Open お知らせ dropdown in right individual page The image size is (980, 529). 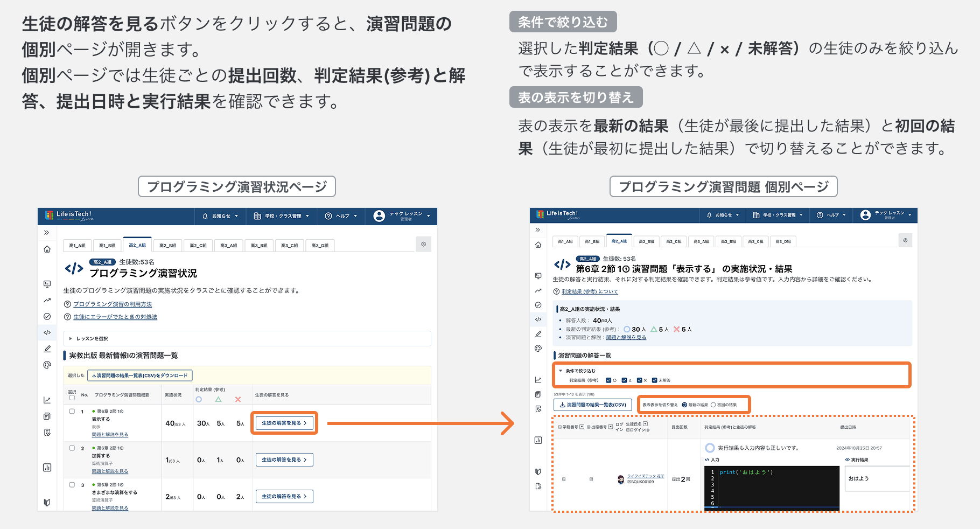pyautogui.click(x=723, y=215)
